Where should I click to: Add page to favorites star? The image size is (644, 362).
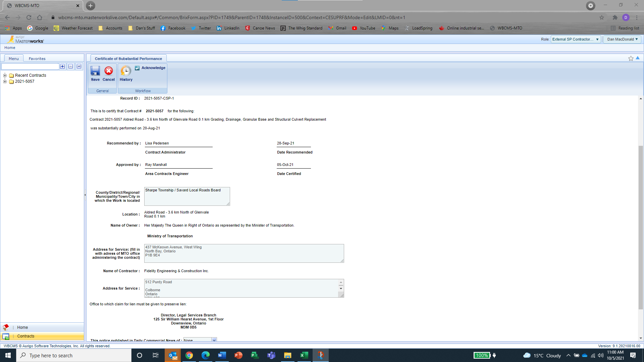click(631, 58)
